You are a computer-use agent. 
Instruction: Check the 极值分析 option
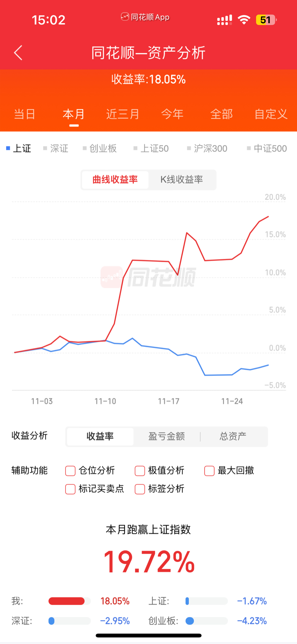140,471
